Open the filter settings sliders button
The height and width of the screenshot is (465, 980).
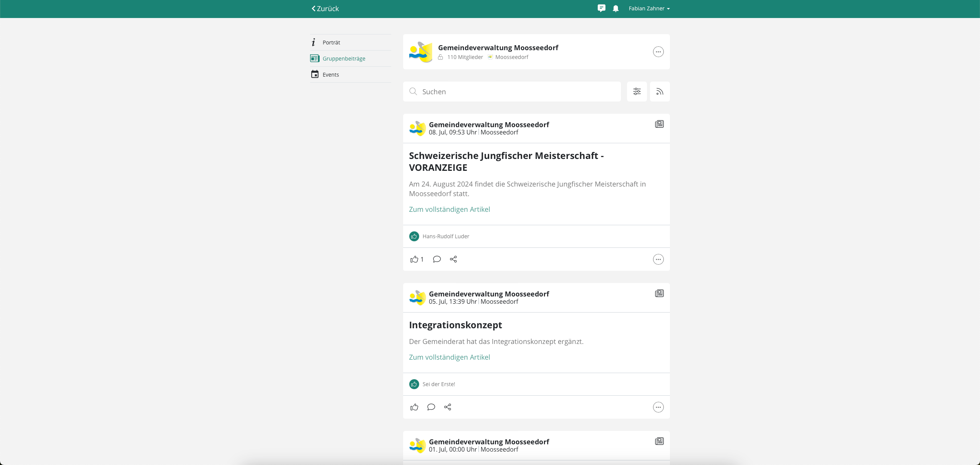tap(637, 92)
